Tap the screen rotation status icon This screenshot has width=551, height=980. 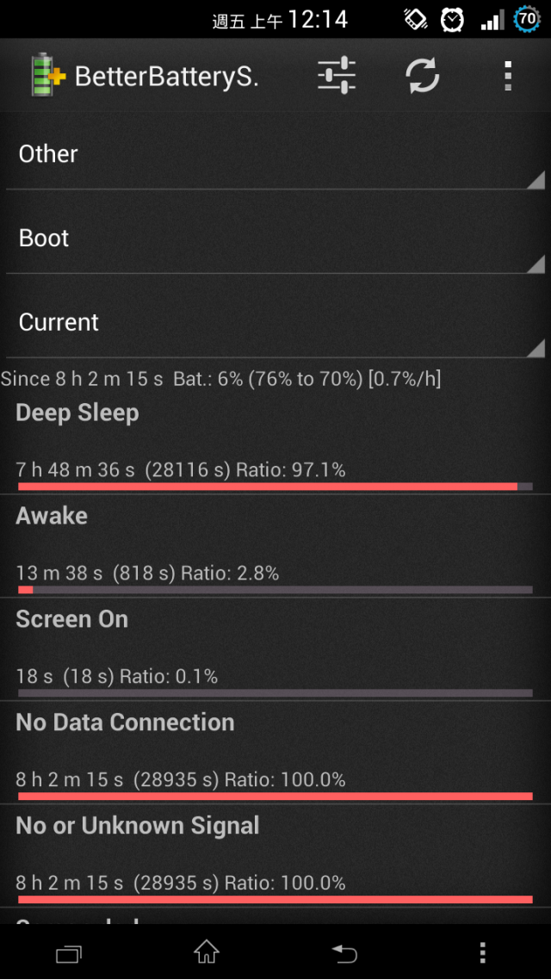point(415,20)
